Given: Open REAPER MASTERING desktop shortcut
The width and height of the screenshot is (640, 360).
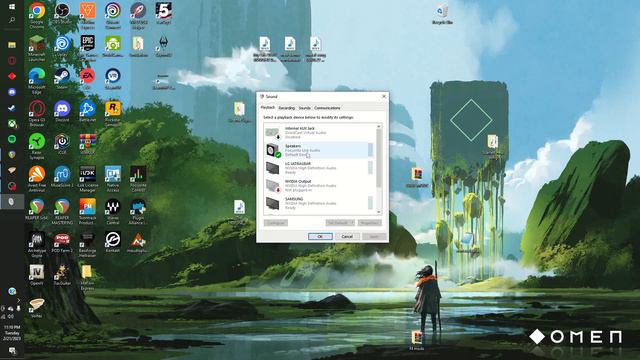Looking at the screenshot, I should [x=62, y=211].
